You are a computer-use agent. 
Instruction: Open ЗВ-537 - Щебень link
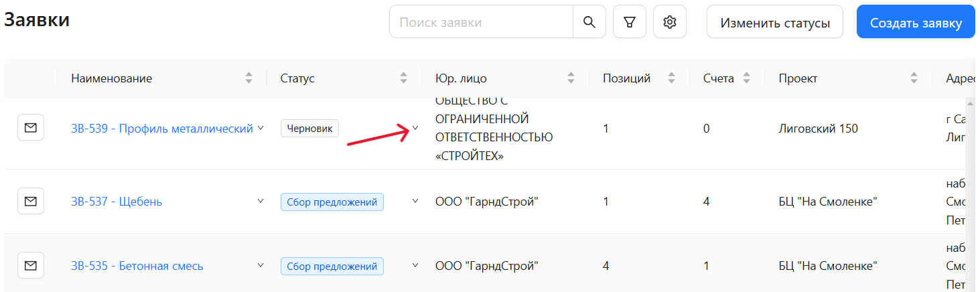point(117,202)
